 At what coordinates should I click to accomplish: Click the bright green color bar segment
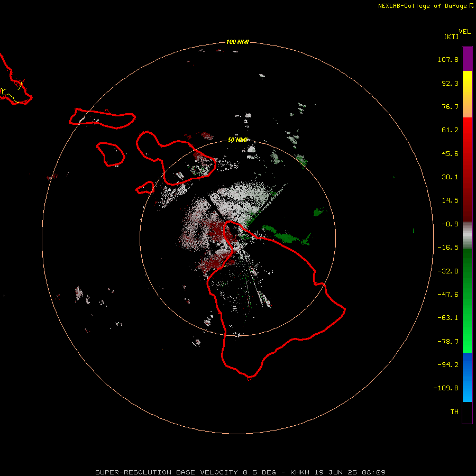[467, 300]
